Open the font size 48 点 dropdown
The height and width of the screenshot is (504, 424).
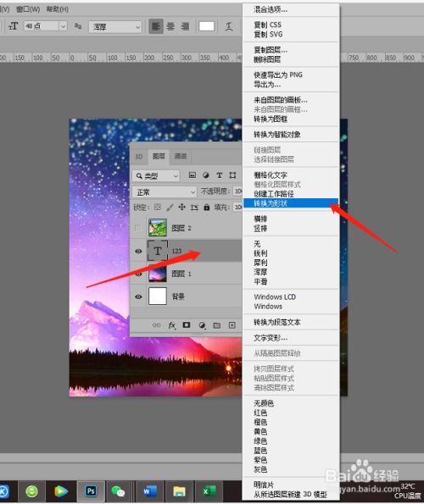[64, 26]
